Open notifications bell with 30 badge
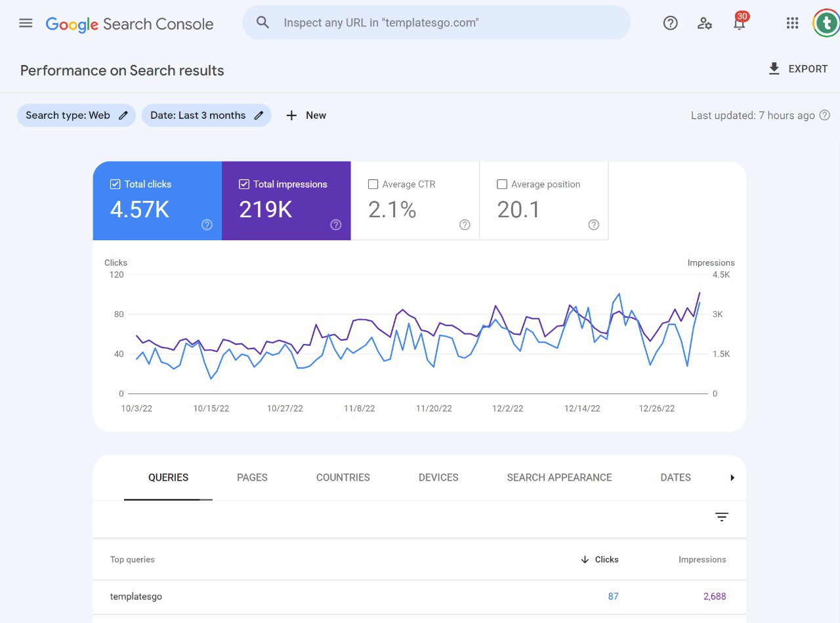The image size is (840, 623). coord(740,22)
